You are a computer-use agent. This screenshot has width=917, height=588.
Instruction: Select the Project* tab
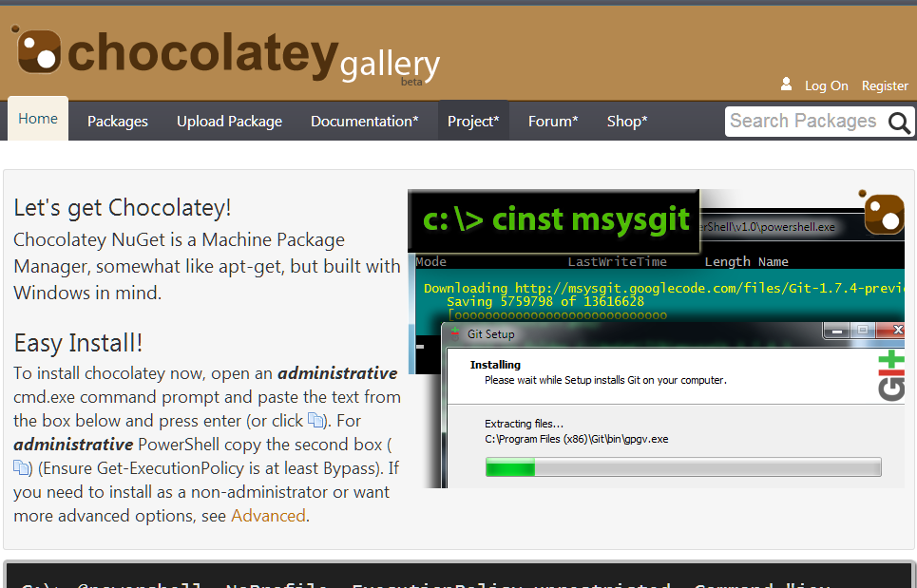tap(472, 121)
